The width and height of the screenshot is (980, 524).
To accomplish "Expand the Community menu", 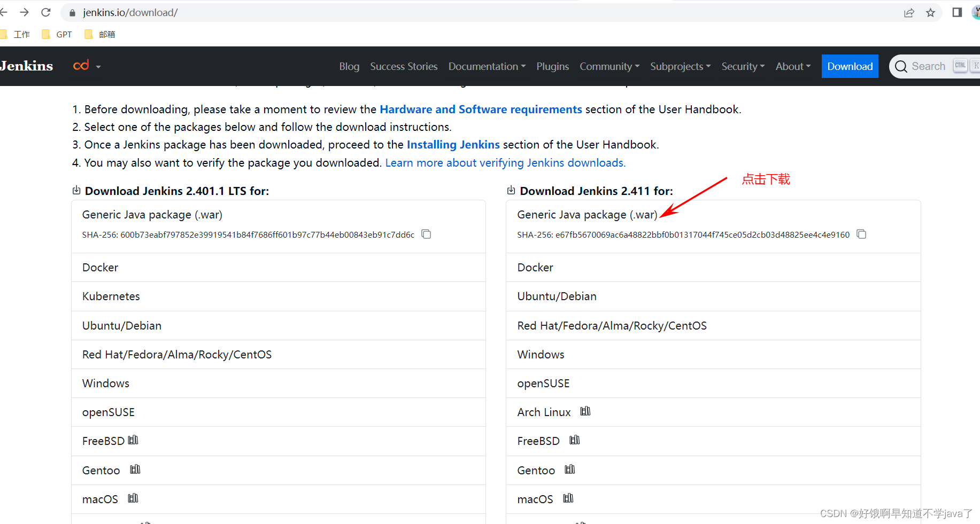I will tap(609, 66).
